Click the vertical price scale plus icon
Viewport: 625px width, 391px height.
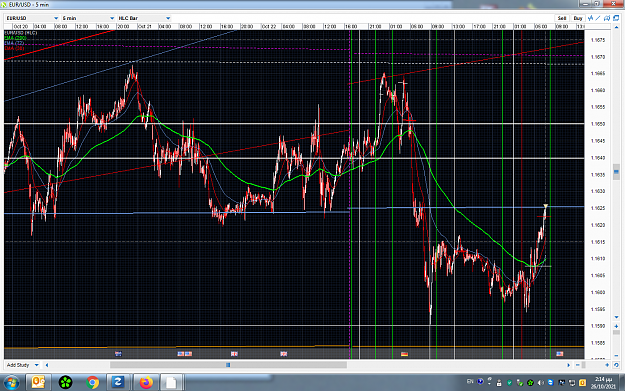coord(616,326)
